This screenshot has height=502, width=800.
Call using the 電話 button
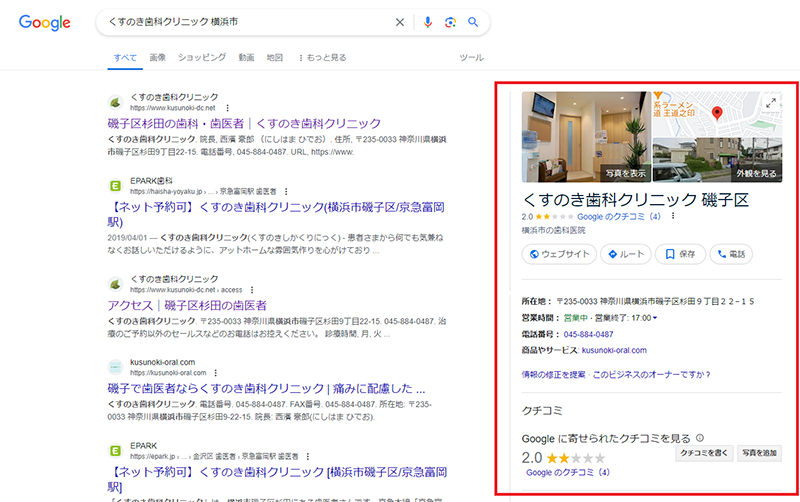click(731, 254)
